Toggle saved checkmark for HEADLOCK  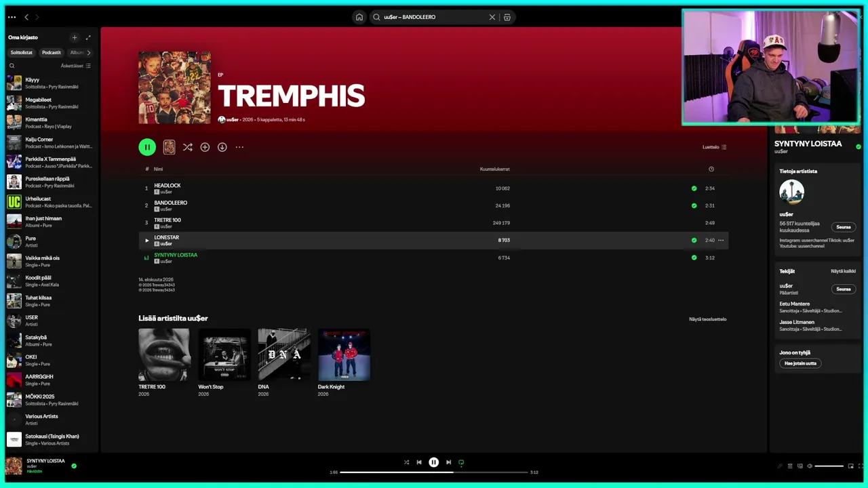(x=694, y=188)
